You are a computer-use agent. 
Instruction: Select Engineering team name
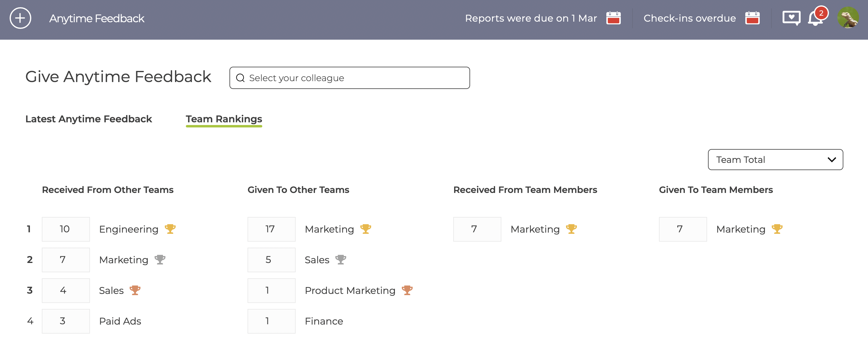tap(129, 229)
